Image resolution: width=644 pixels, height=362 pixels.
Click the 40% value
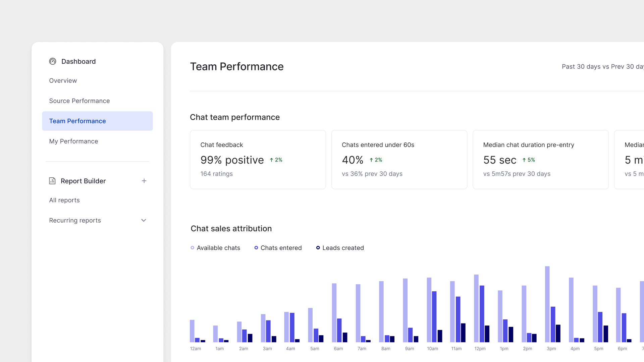point(353,160)
